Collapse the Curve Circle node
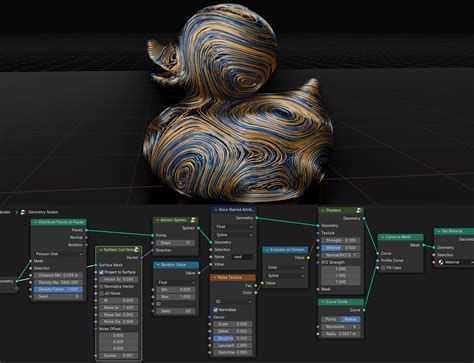This screenshot has height=363, width=474. pos(323,302)
